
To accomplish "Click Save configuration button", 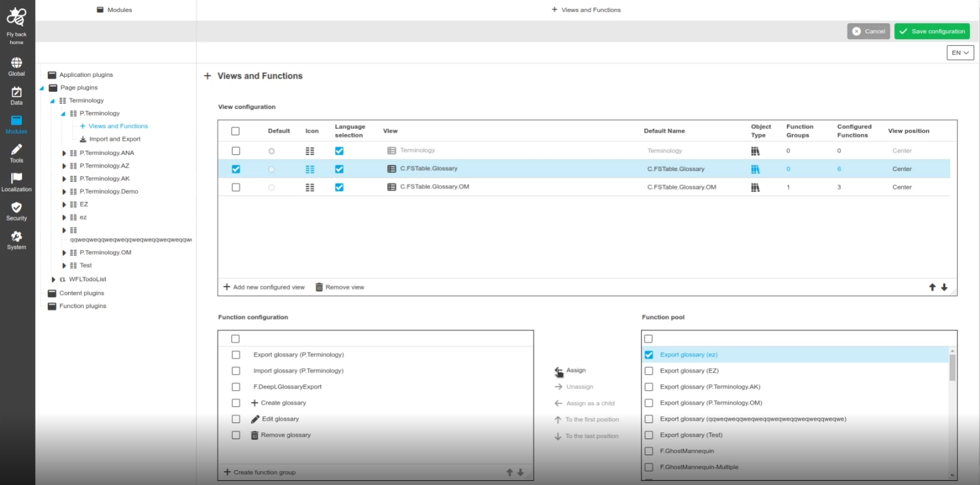I will tap(932, 32).
